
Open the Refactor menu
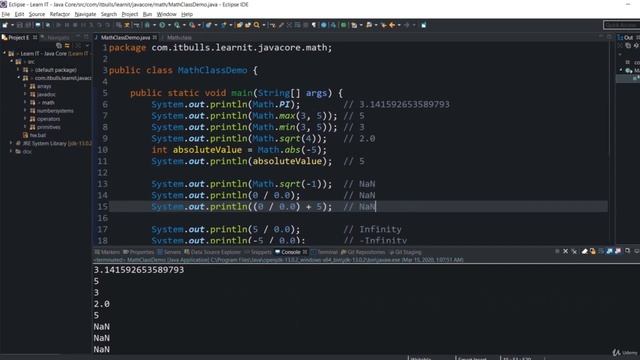60,14
